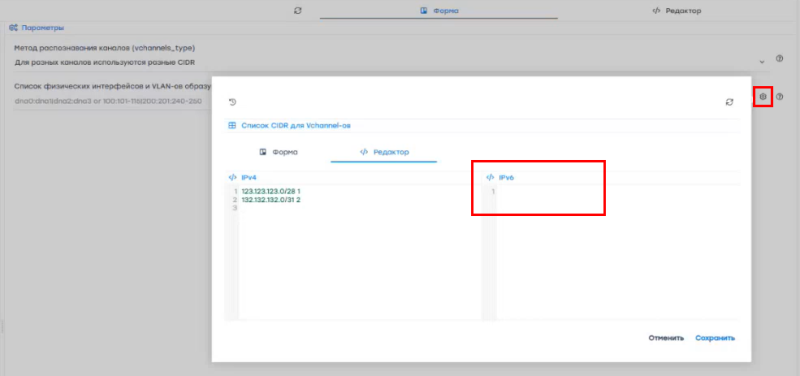Click the Отменить button

pos(666,338)
